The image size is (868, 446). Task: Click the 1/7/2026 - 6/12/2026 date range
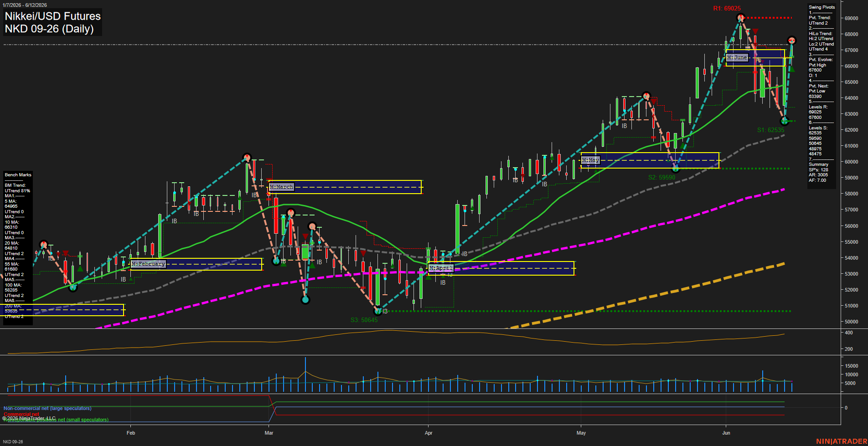tap(24, 5)
